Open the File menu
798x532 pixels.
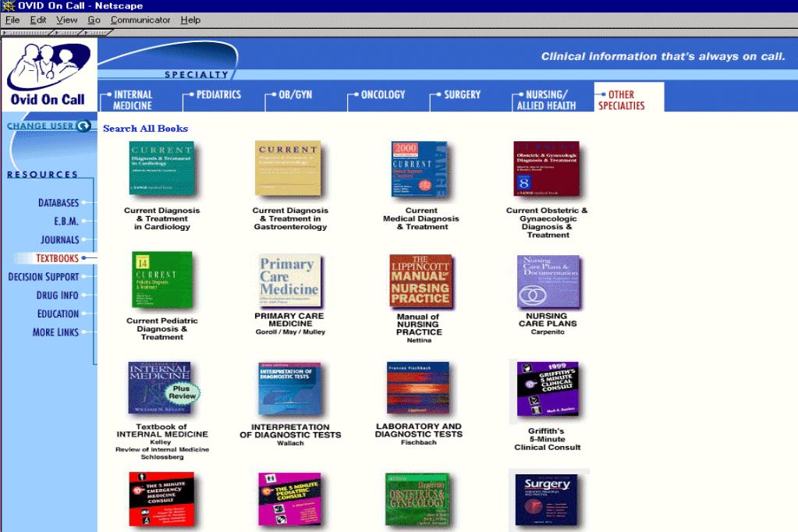pyautogui.click(x=12, y=20)
